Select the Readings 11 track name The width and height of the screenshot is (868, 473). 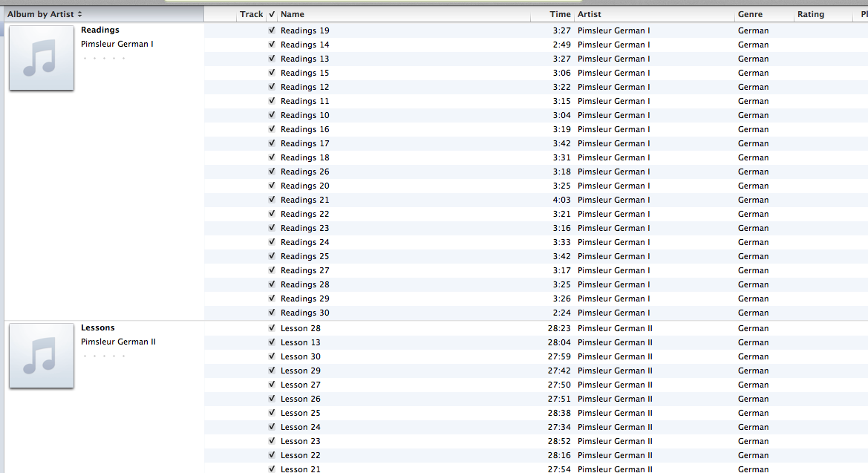tap(304, 101)
